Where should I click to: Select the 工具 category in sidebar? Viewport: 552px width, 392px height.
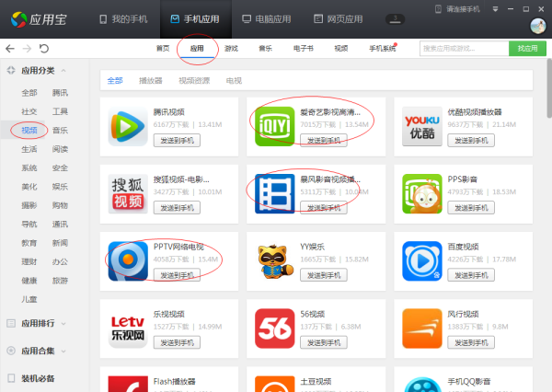[x=60, y=111]
